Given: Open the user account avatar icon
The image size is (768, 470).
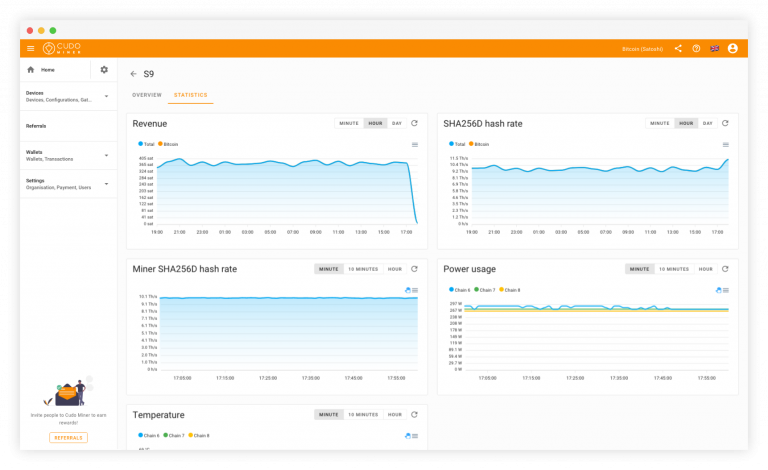Looking at the screenshot, I should coord(733,48).
